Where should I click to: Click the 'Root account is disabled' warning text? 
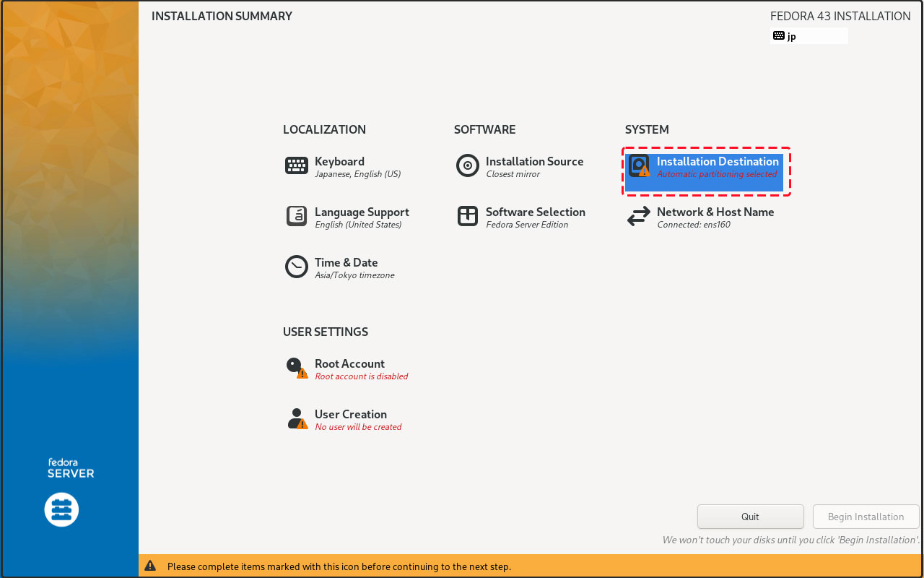coord(362,376)
